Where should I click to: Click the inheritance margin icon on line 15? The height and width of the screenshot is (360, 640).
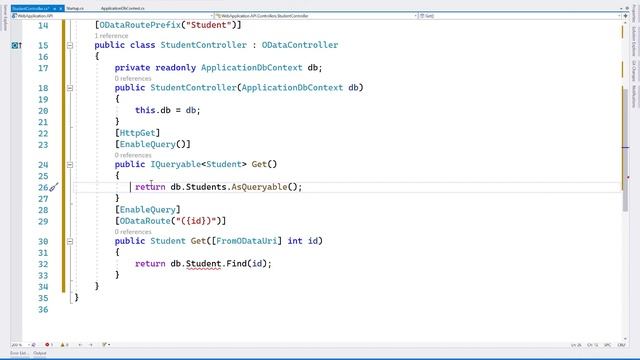point(16,45)
